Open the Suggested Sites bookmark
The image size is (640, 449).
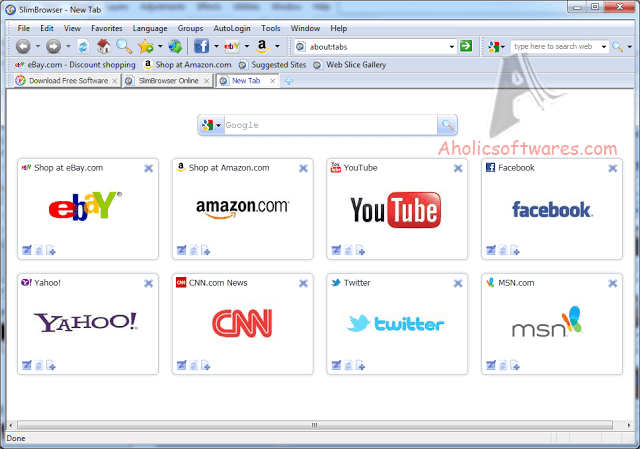tap(273, 64)
